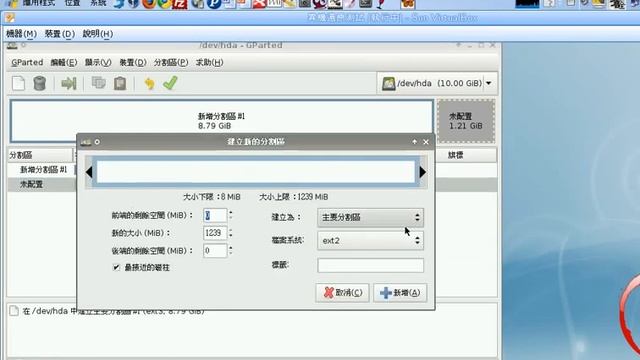
Task: Click new size spinner arrows
Action: click(x=231, y=233)
